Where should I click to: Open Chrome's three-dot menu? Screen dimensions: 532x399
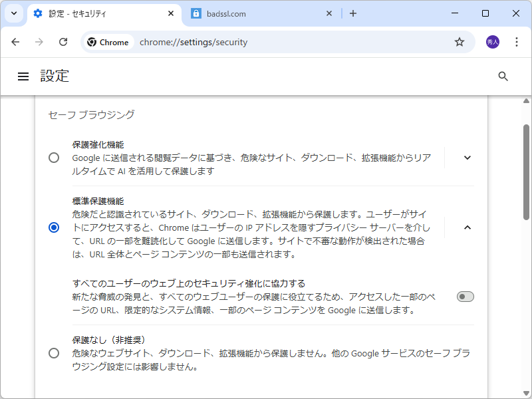517,41
